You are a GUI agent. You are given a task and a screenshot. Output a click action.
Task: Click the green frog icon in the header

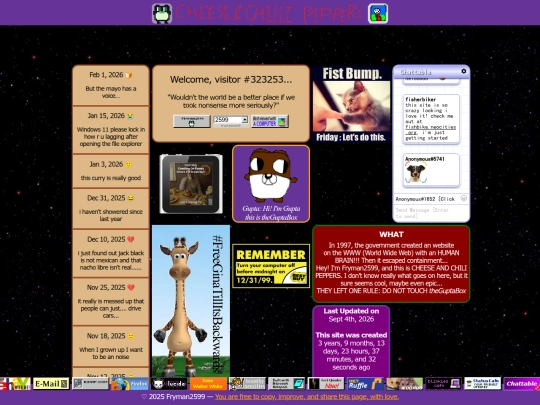pyautogui.click(x=162, y=13)
